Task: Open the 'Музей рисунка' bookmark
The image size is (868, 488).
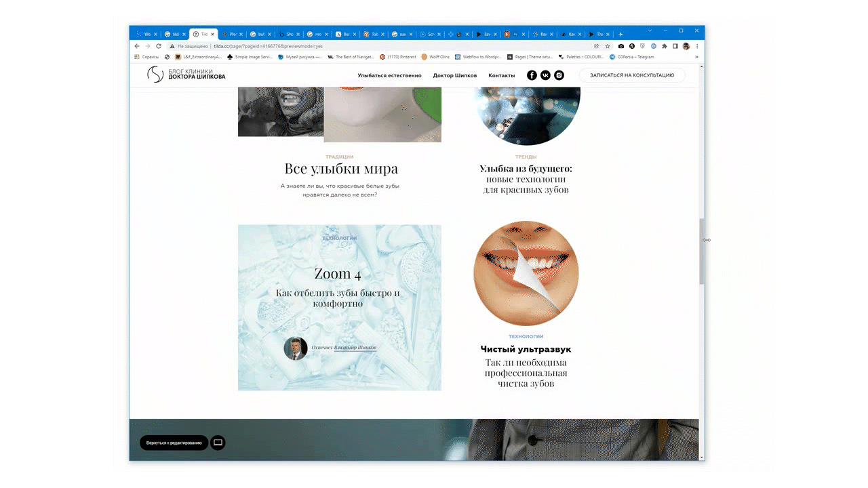Action: pyautogui.click(x=300, y=57)
